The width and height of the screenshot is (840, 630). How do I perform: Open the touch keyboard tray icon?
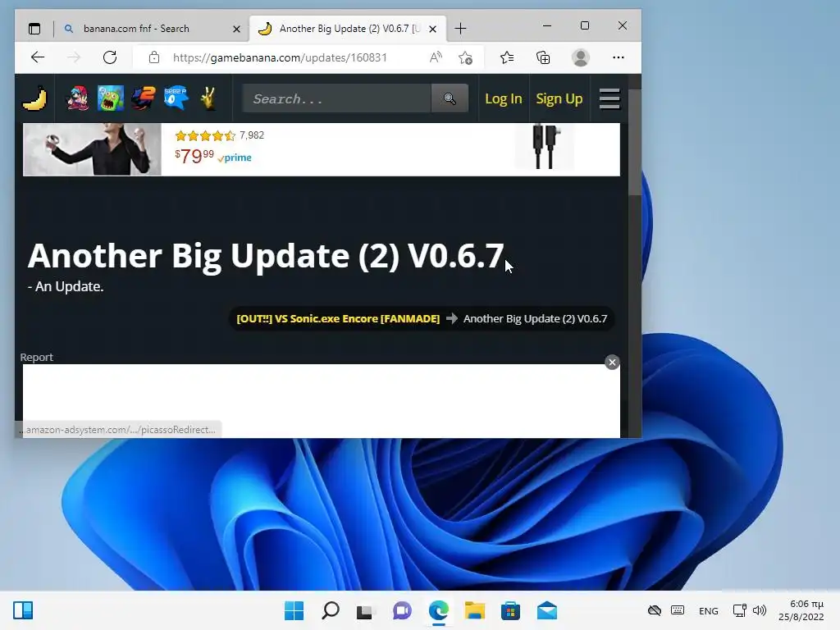click(x=677, y=610)
